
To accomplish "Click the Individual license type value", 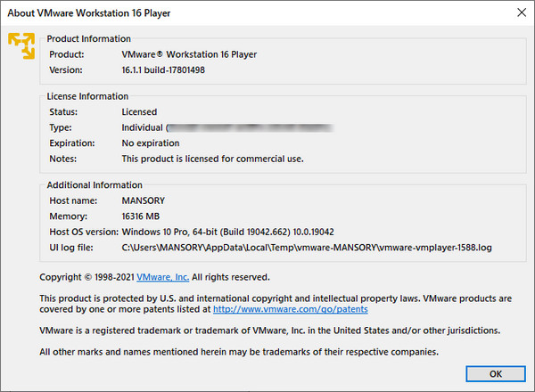I will pos(143,128).
